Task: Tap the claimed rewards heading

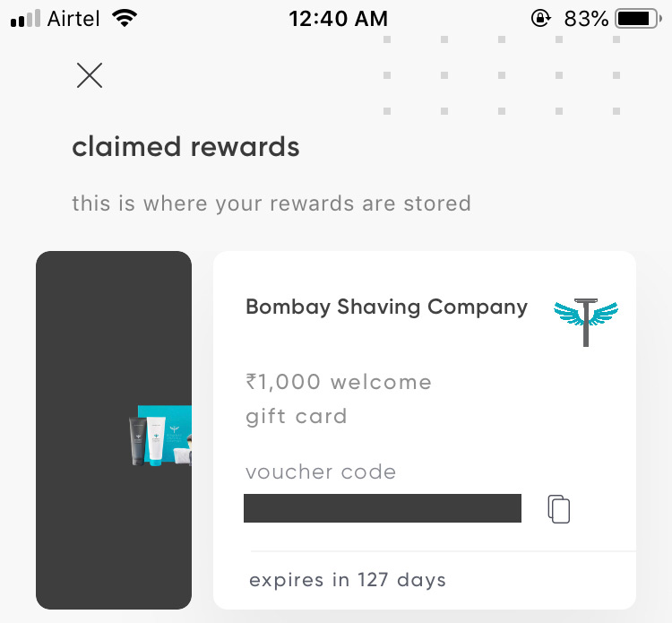Action: 185,147
